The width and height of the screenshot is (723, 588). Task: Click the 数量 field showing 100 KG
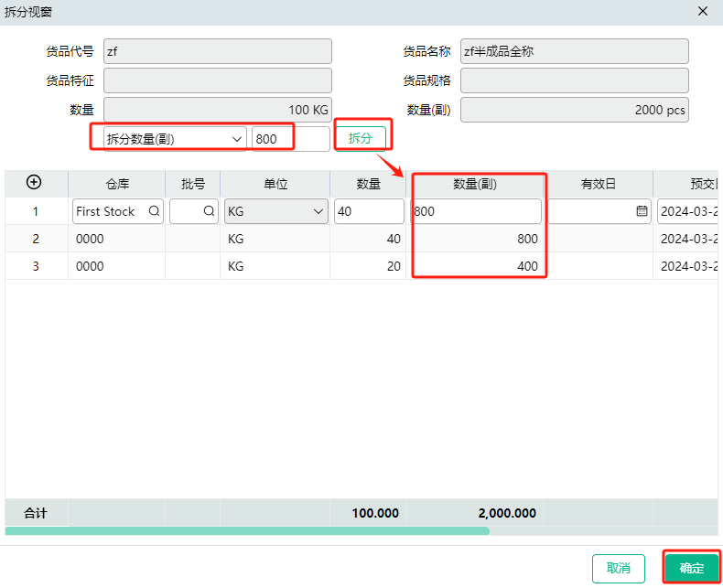click(x=218, y=110)
